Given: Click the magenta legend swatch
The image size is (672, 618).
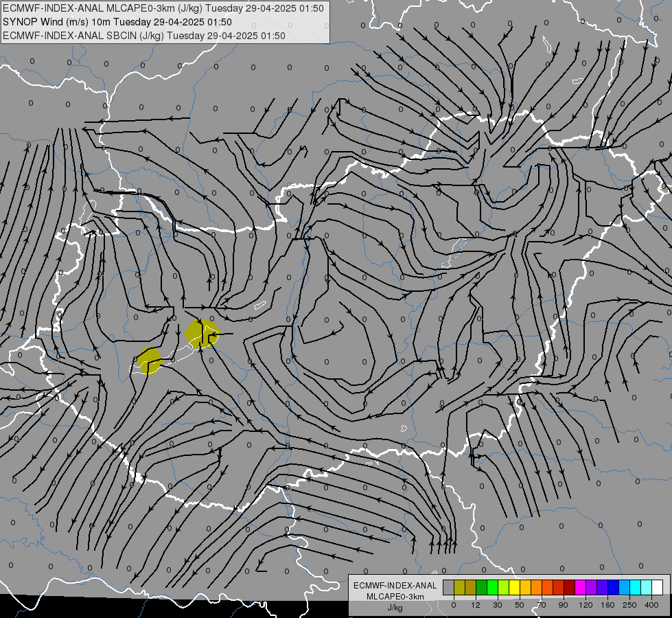Looking at the screenshot, I should click(x=581, y=587).
